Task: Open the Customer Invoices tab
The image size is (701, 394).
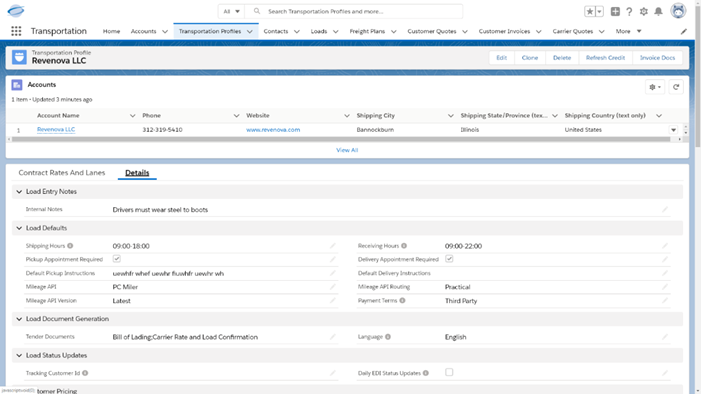Action: [504, 31]
